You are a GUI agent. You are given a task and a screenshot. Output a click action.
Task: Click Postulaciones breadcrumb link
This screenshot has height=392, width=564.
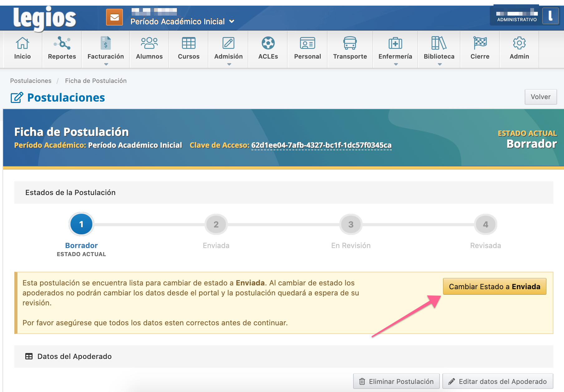(31, 81)
